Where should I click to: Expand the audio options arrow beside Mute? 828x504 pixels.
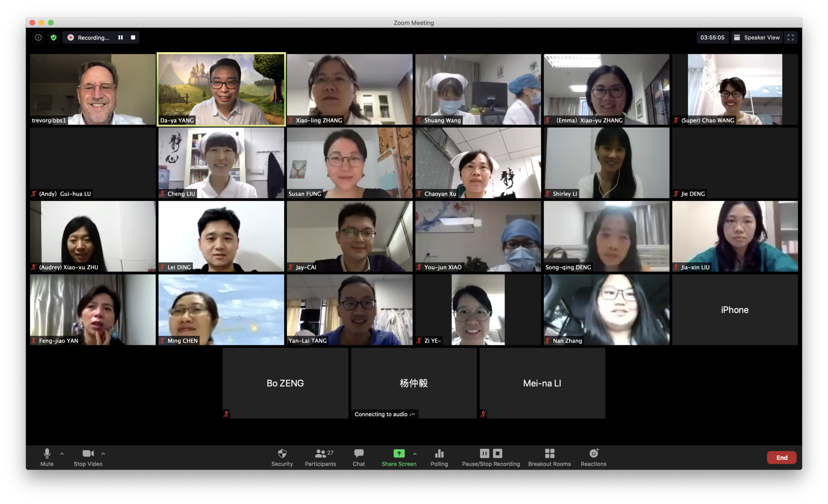[x=62, y=454]
